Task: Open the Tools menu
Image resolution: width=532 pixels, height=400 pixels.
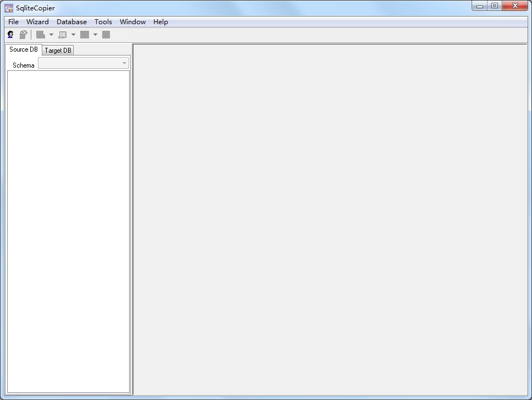Action: click(x=103, y=22)
